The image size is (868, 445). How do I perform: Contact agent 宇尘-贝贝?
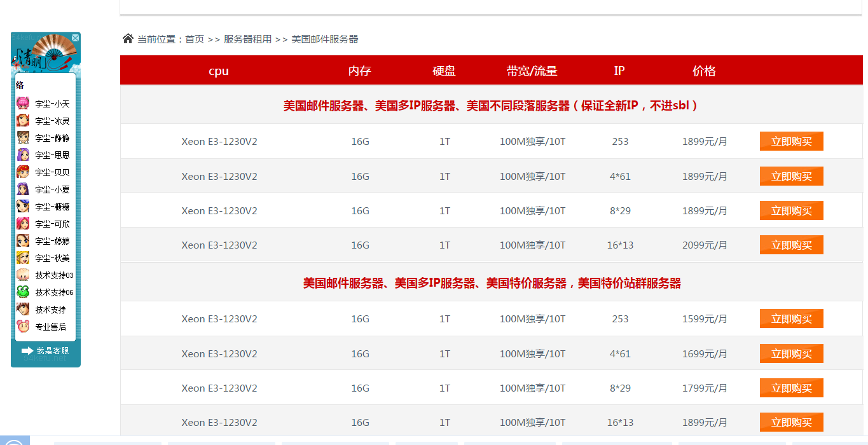click(x=52, y=172)
